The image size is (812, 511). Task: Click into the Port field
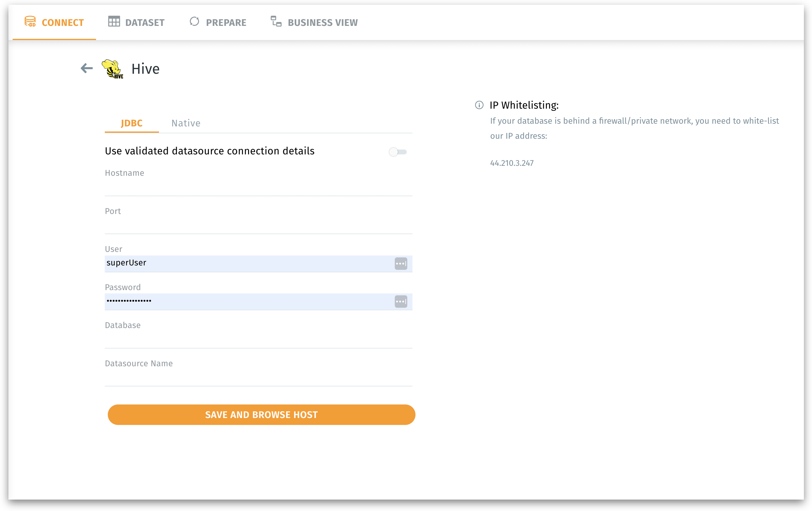pos(258,225)
